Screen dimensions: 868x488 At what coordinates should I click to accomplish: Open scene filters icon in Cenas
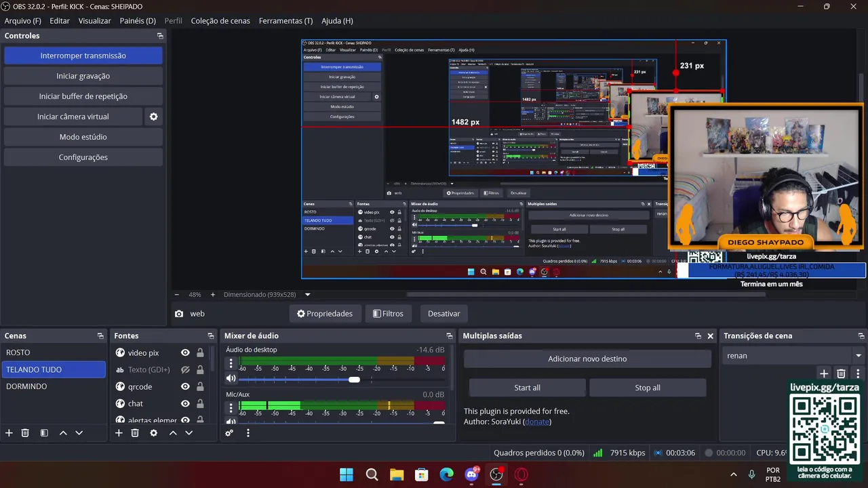44,432
